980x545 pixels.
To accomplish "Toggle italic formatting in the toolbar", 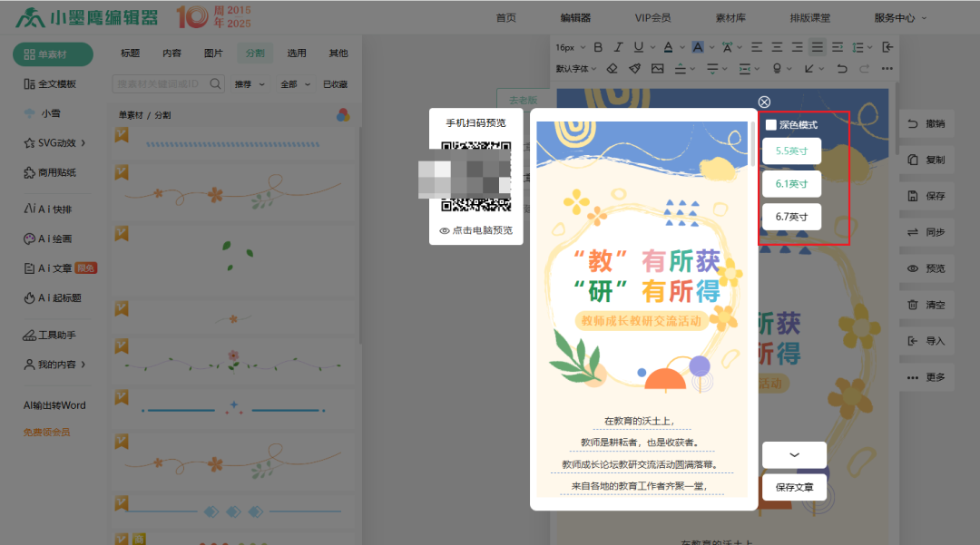I will pyautogui.click(x=619, y=47).
